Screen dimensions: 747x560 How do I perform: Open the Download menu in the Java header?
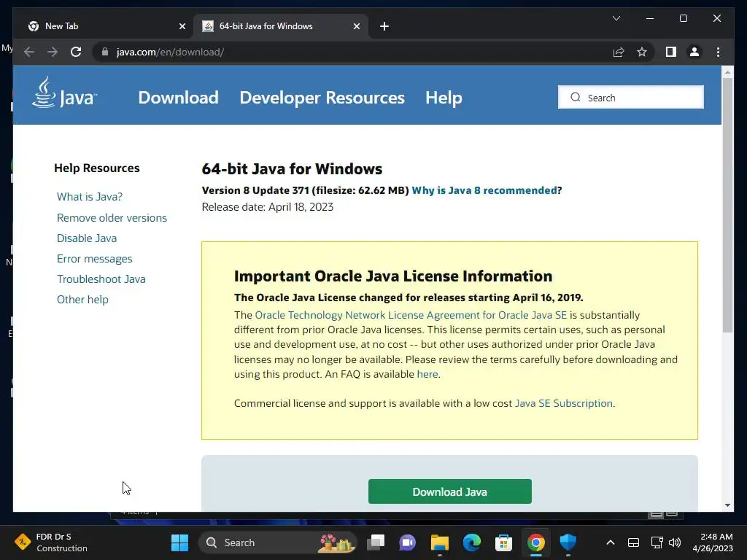pos(178,98)
